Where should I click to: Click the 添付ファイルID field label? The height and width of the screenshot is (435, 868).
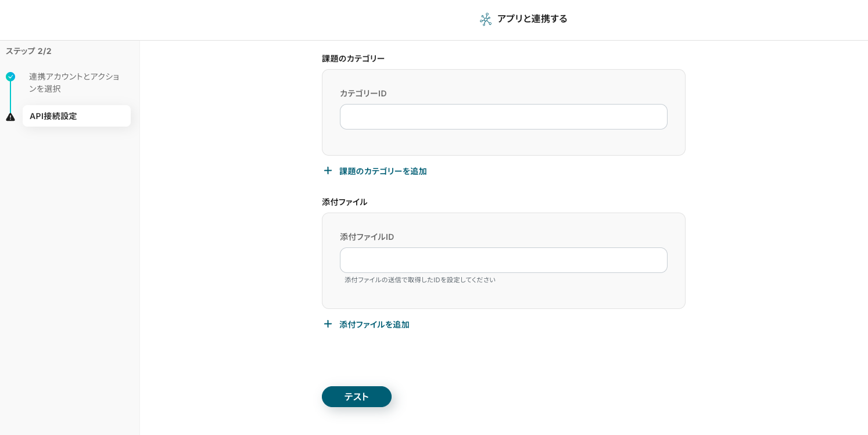[367, 237]
